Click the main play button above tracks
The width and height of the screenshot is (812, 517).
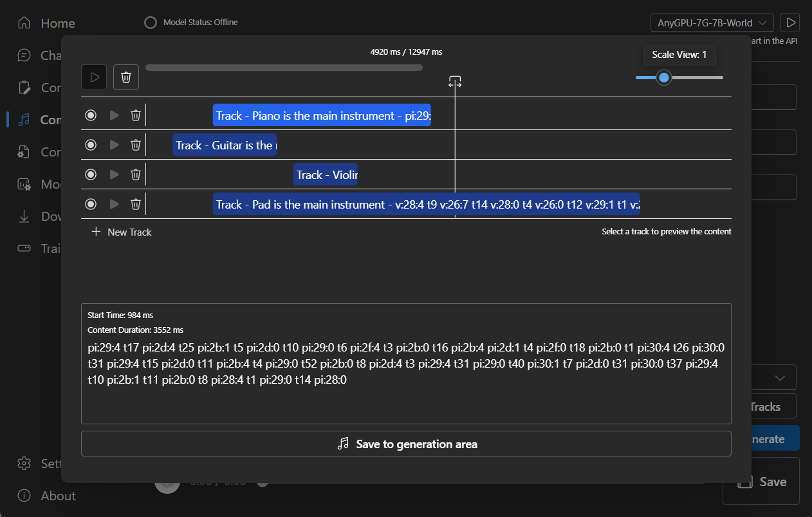point(94,77)
